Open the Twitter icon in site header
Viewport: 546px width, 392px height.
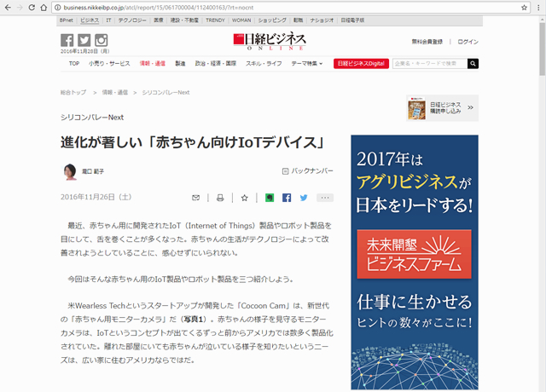pyautogui.click(x=84, y=40)
